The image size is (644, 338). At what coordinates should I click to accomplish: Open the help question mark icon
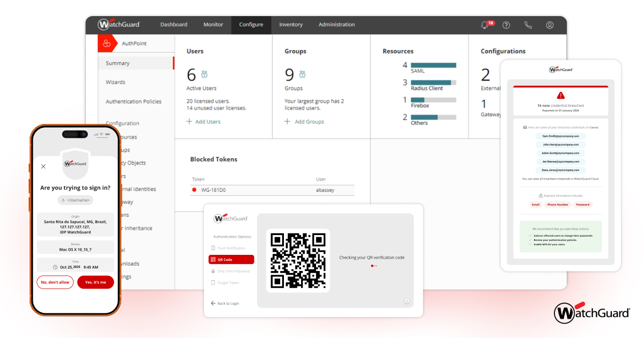[x=506, y=25]
